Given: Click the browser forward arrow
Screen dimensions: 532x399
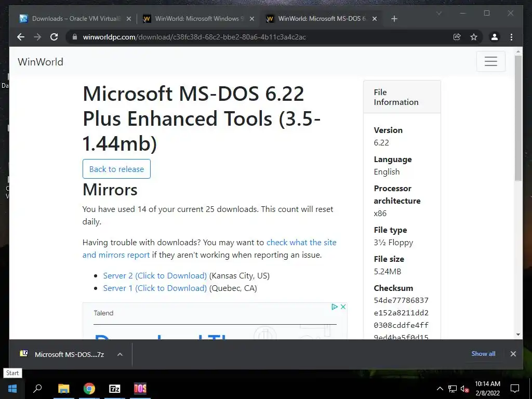Looking at the screenshot, I should (x=37, y=37).
